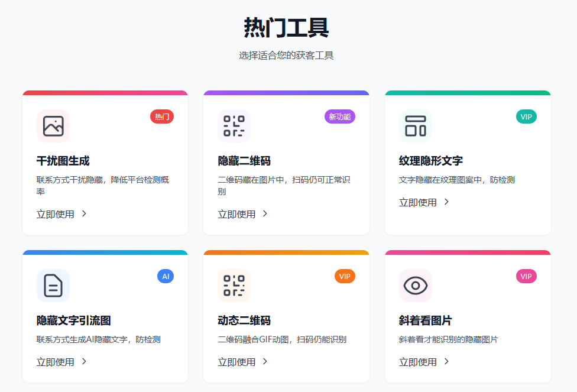Click the description 联系方式生成AI隐藏文字，防检测
577x392 pixels.
pyautogui.click(x=99, y=339)
